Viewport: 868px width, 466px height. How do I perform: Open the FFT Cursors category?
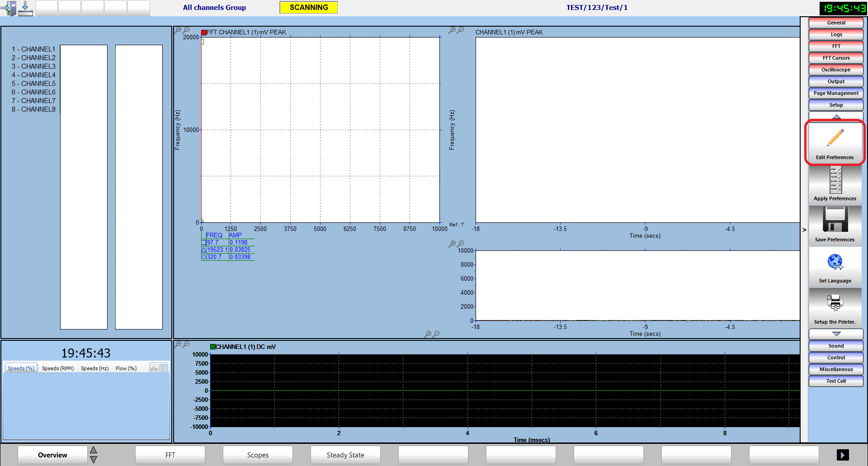pyautogui.click(x=836, y=58)
